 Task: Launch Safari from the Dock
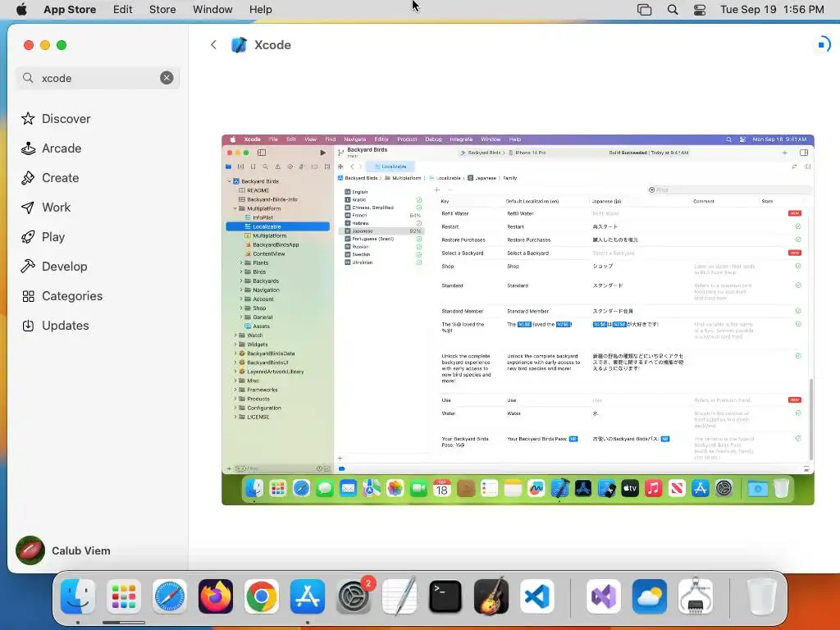coord(170,596)
